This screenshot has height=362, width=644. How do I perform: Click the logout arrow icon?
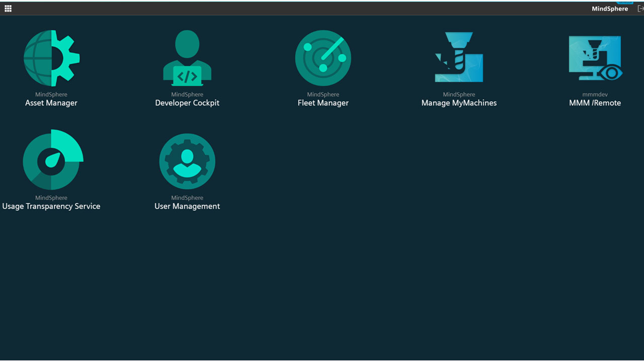point(640,9)
